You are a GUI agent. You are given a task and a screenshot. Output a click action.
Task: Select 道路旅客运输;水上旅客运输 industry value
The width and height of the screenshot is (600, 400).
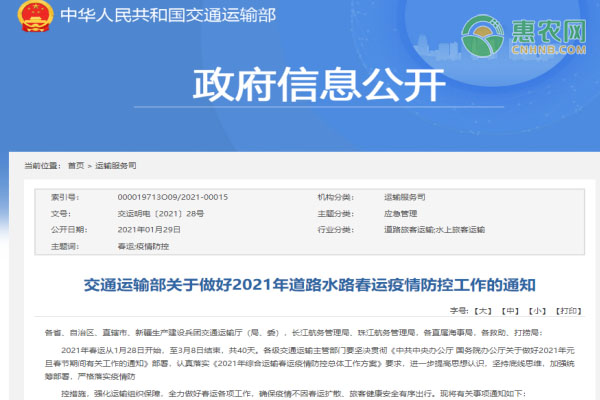coord(434,230)
